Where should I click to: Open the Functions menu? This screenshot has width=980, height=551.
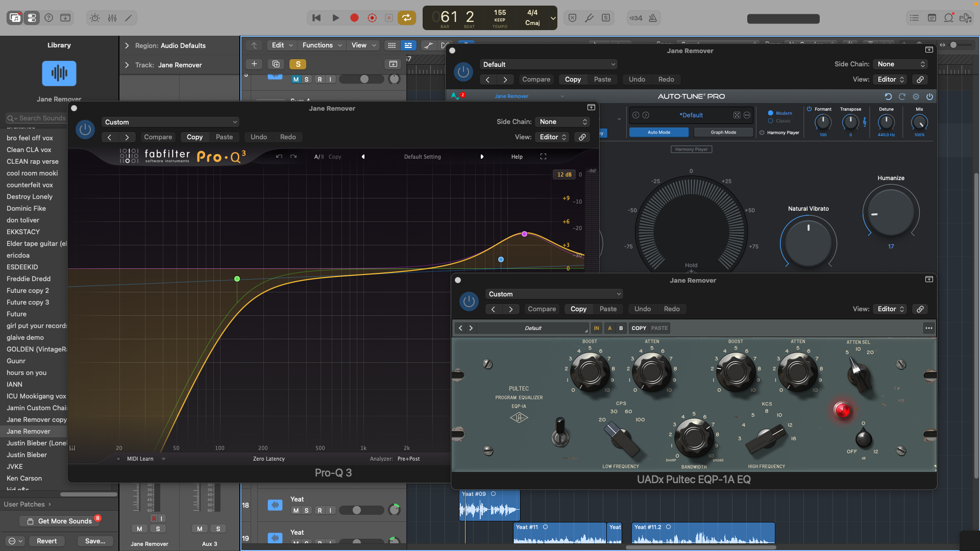(322, 45)
